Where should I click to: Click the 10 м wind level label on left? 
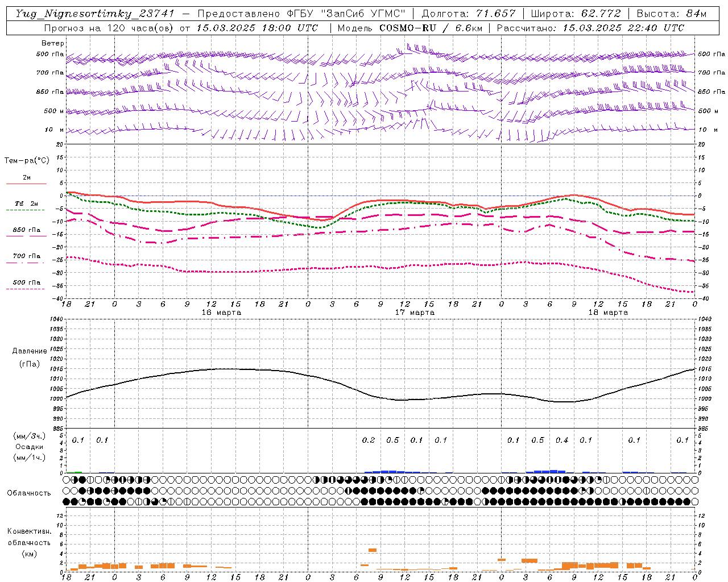click(55, 130)
